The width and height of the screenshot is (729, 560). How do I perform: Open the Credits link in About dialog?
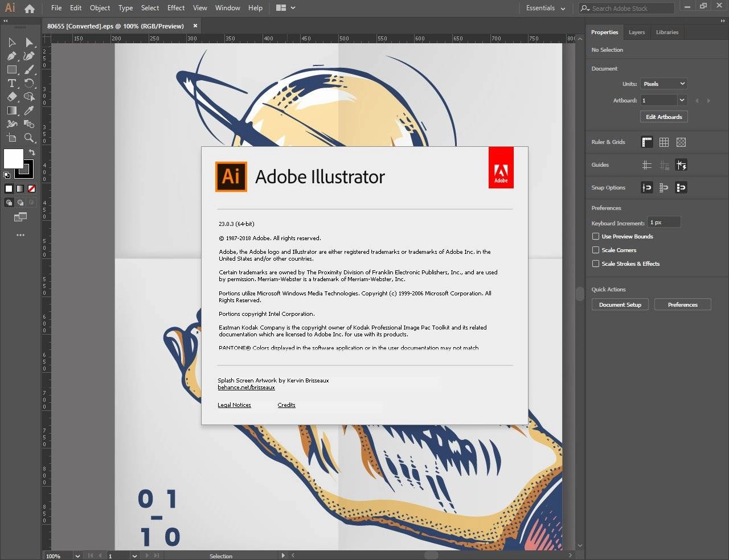pos(286,405)
